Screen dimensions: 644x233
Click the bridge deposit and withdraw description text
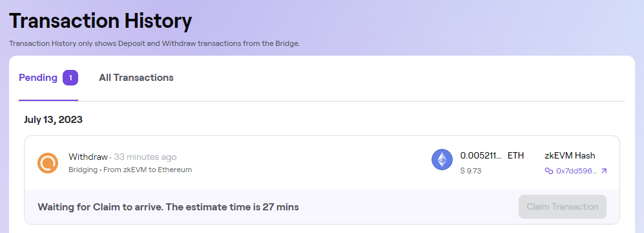tap(154, 43)
